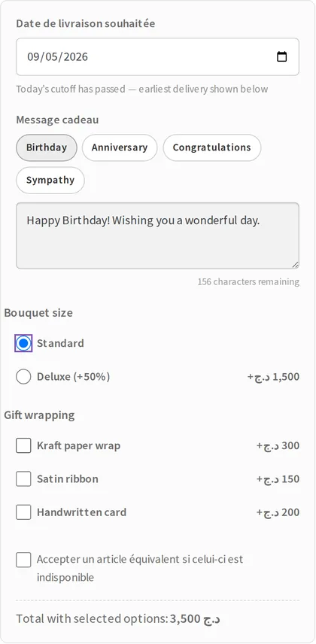Select the Sympathy message preset
This screenshot has height=644, width=316.
click(x=50, y=181)
